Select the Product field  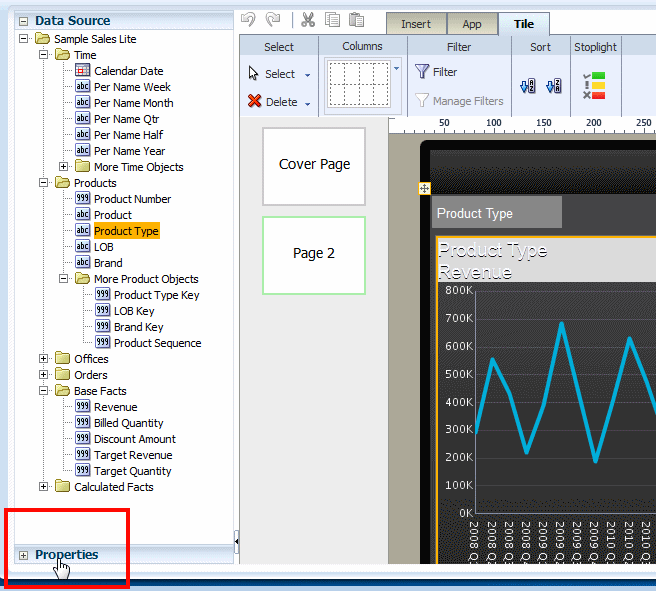pos(113,215)
